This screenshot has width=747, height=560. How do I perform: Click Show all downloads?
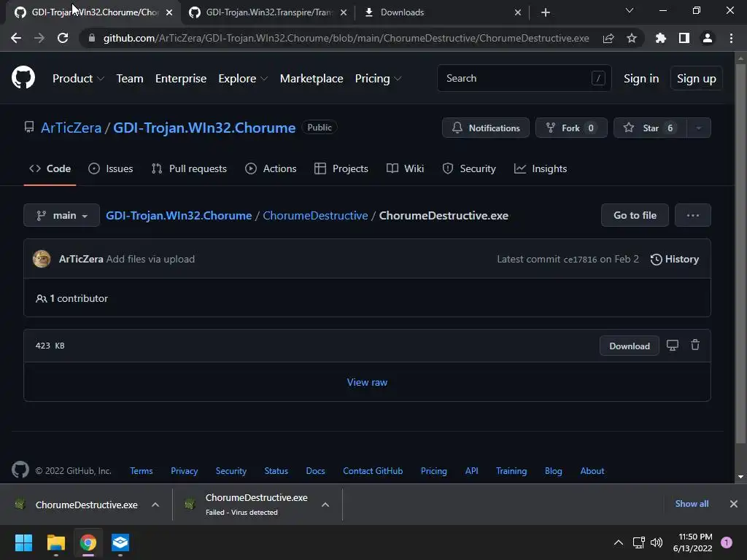pyautogui.click(x=692, y=503)
